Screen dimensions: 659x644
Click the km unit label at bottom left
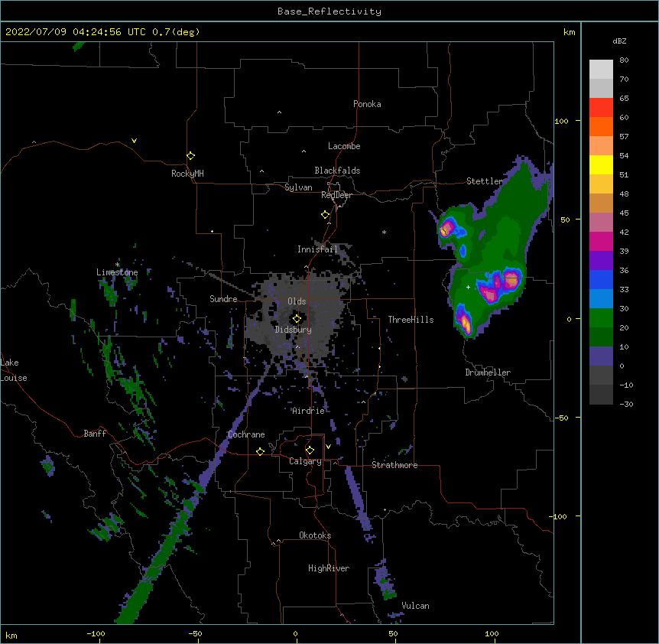click(x=11, y=635)
